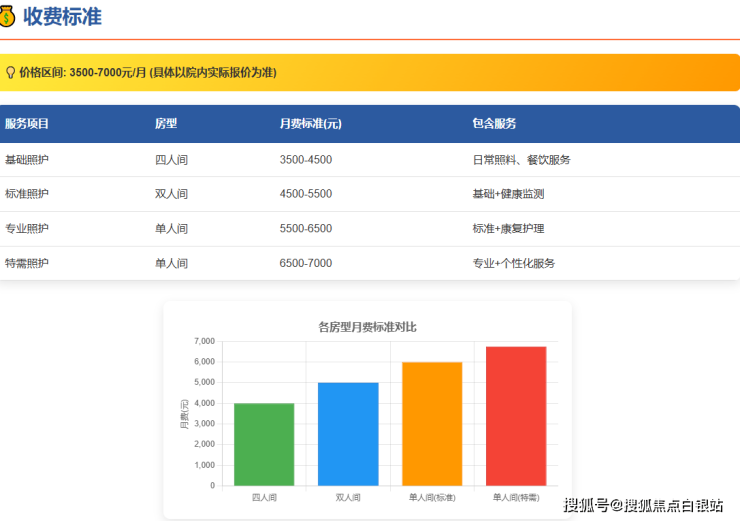Click the 3500-4500 price cell
The width and height of the screenshot is (740, 521).
point(306,159)
